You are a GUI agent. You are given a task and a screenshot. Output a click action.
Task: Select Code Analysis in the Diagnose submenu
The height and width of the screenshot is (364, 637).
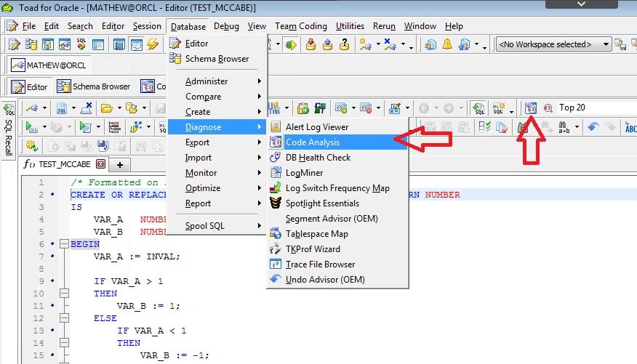click(337, 142)
